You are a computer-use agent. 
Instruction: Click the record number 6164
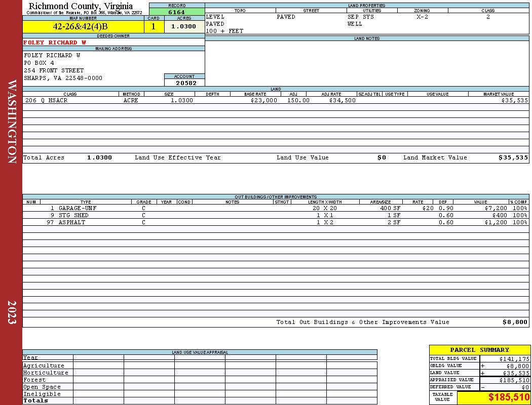coord(177,12)
